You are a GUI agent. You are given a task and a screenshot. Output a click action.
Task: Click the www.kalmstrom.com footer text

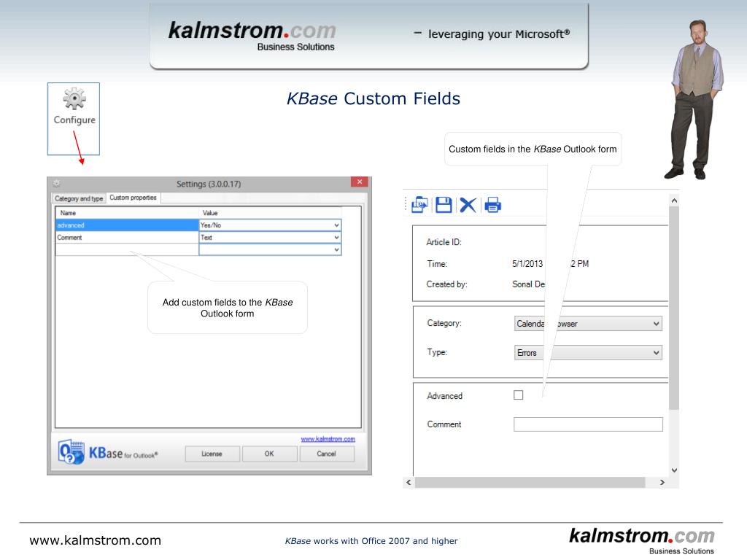tap(96, 540)
